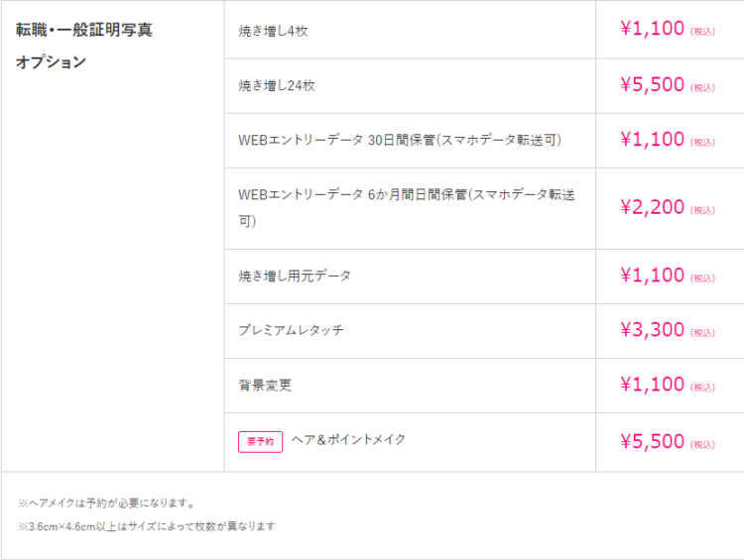
Task: Click WEBエントリーデータ 6か月間 storage text
Action: tap(407, 208)
